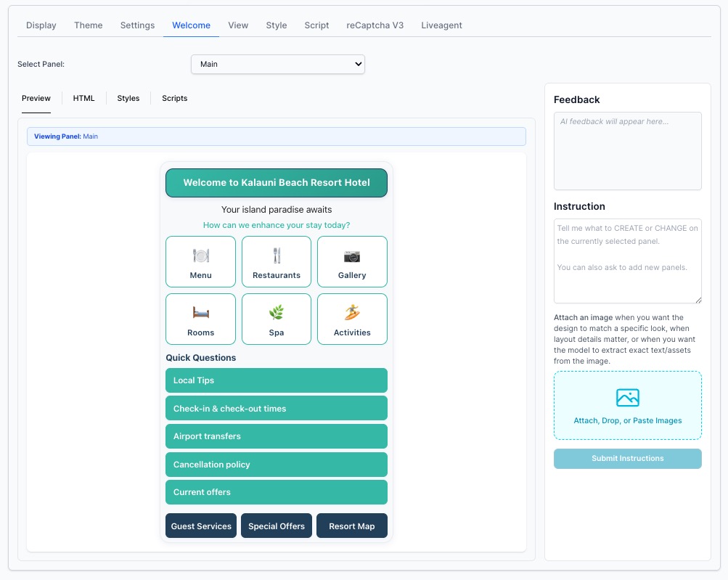The image size is (728, 580).
Task: Select the Spa leaf icon tile
Action: (x=276, y=313)
